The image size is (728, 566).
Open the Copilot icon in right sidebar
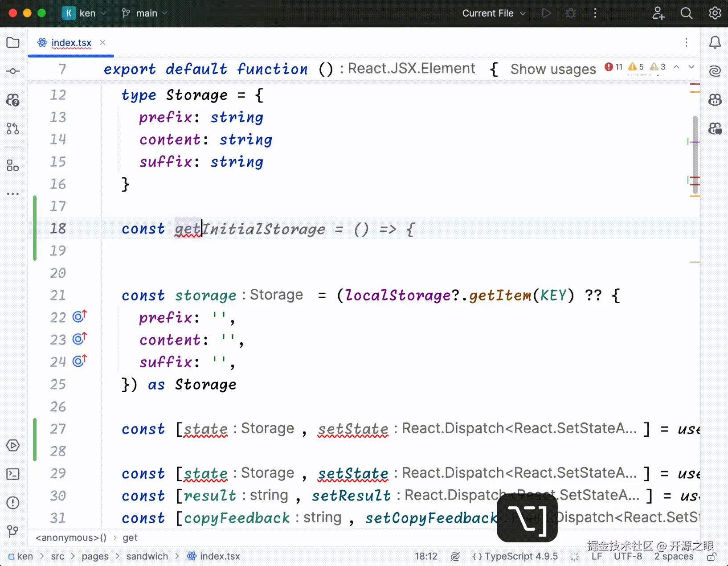(x=715, y=100)
